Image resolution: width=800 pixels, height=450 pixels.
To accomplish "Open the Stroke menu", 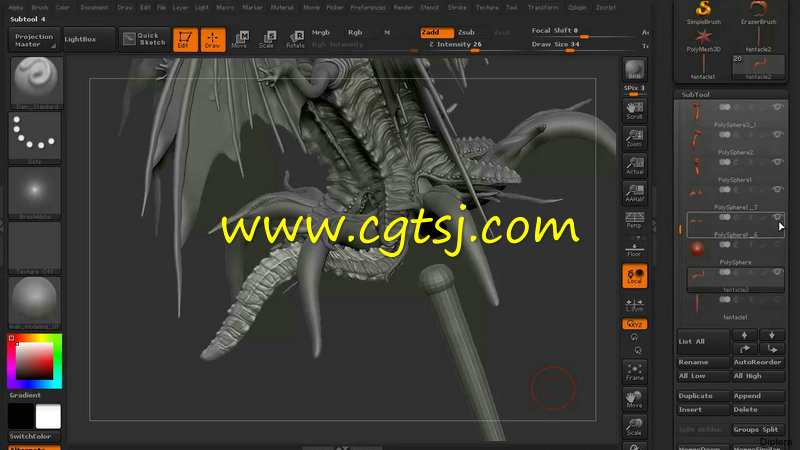I will (457, 8).
